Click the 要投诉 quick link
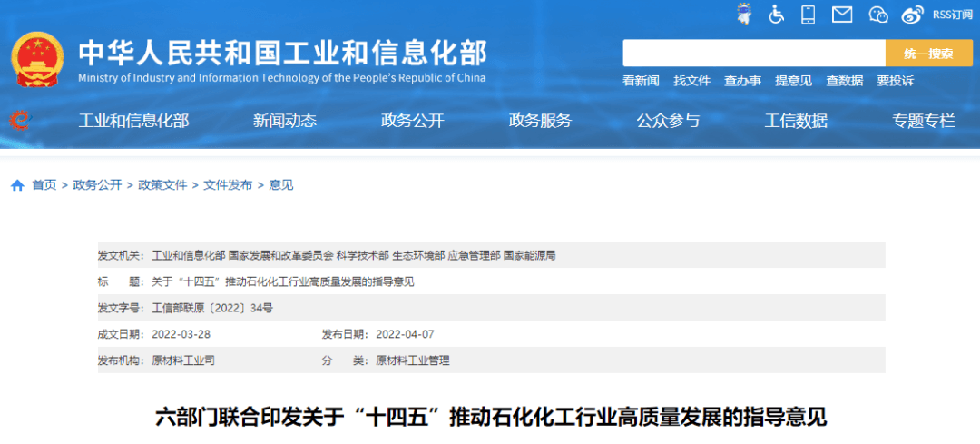Screen dimensions: 980x444 [895, 81]
